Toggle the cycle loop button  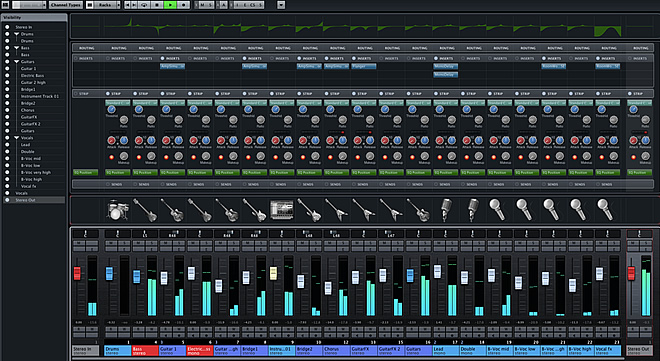[145, 5]
